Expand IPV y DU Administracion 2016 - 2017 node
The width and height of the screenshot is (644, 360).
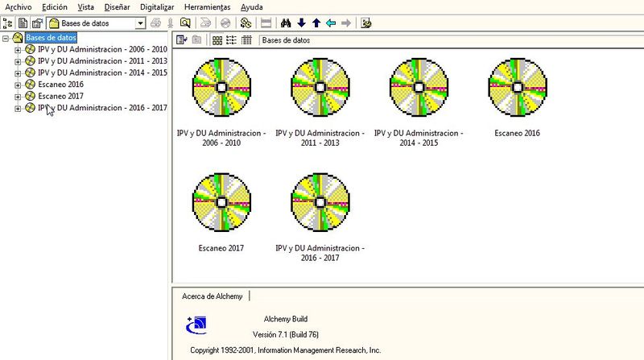click(x=17, y=109)
